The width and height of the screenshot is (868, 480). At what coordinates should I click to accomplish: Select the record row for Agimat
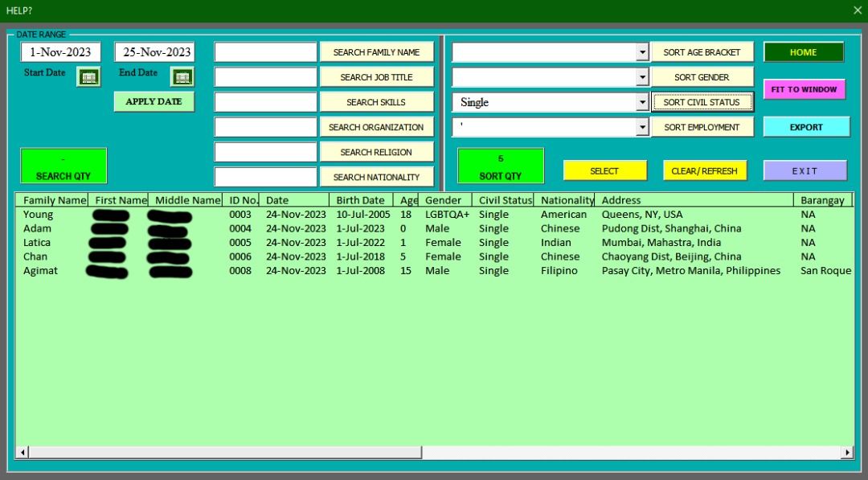coord(241,271)
